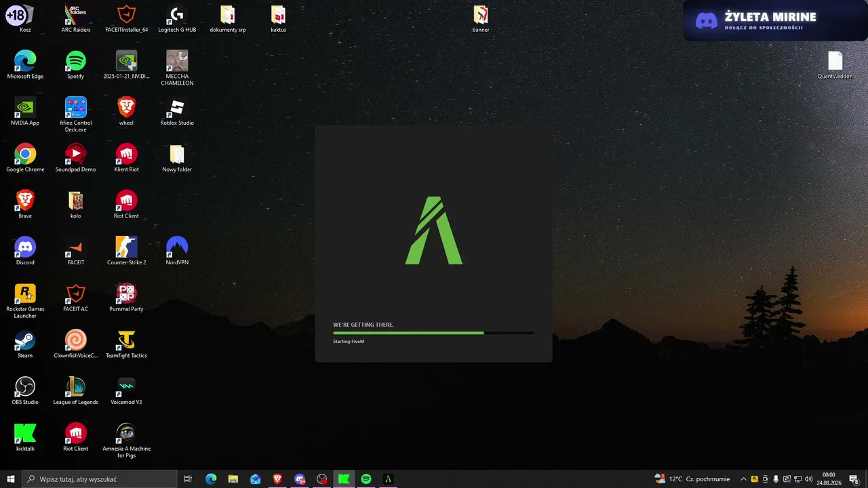Click the FiveM loading progress bar

click(x=433, y=333)
